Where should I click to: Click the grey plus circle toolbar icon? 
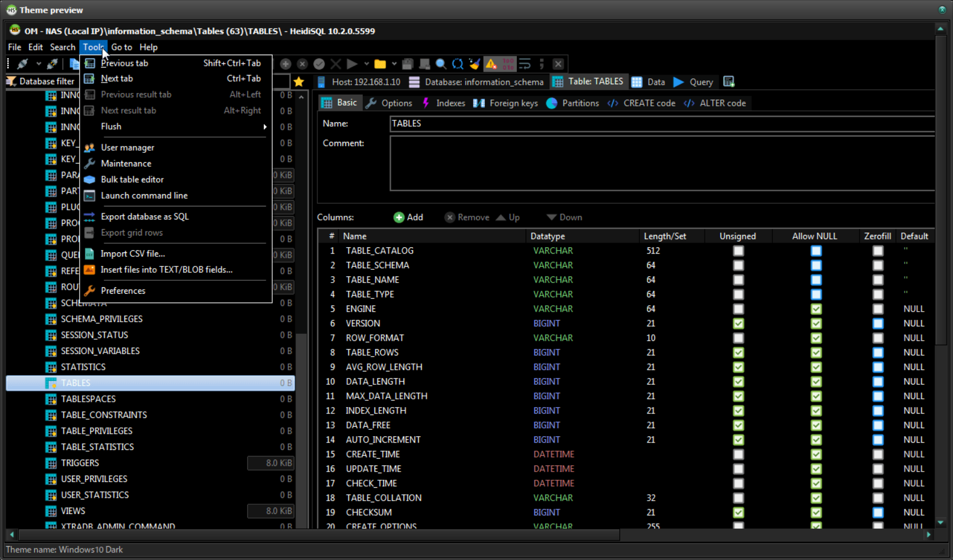(285, 63)
